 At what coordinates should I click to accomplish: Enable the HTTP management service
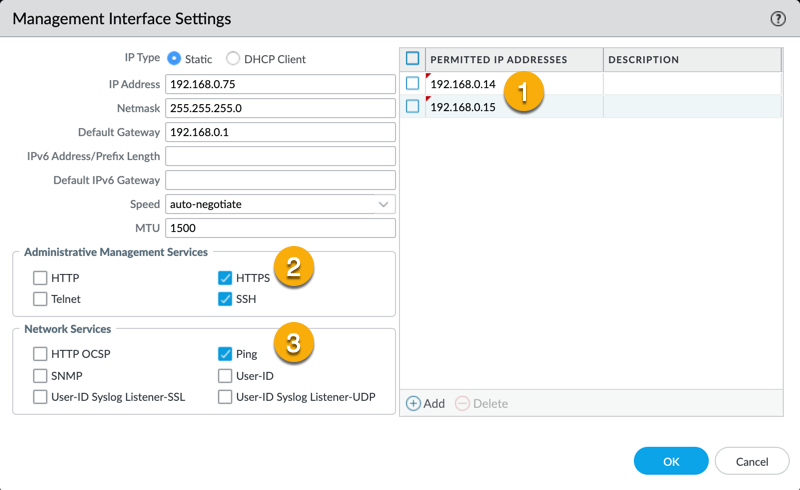click(40, 278)
